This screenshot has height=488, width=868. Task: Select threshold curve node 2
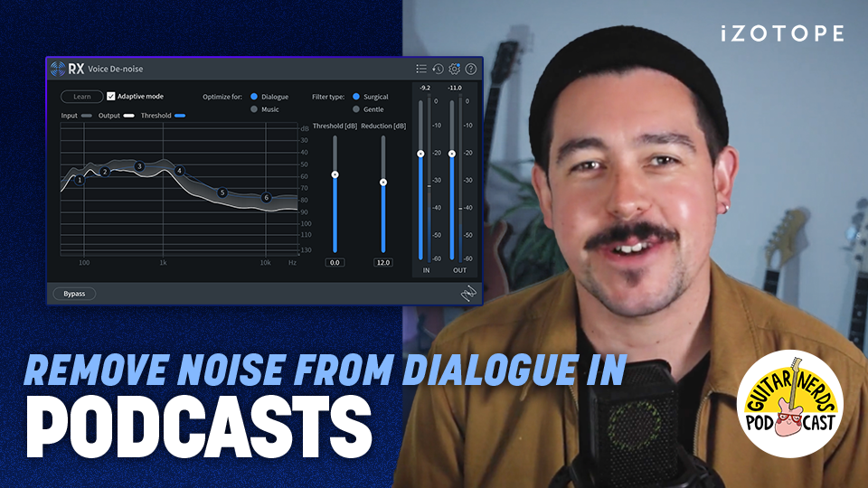coord(105,172)
